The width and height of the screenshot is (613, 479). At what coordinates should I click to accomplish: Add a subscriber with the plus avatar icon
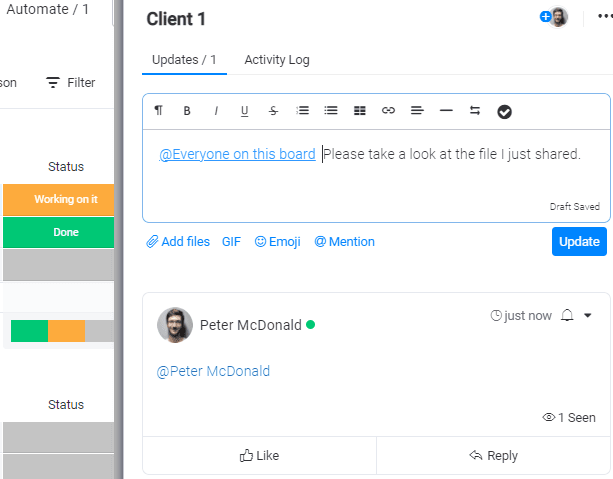[x=545, y=17]
